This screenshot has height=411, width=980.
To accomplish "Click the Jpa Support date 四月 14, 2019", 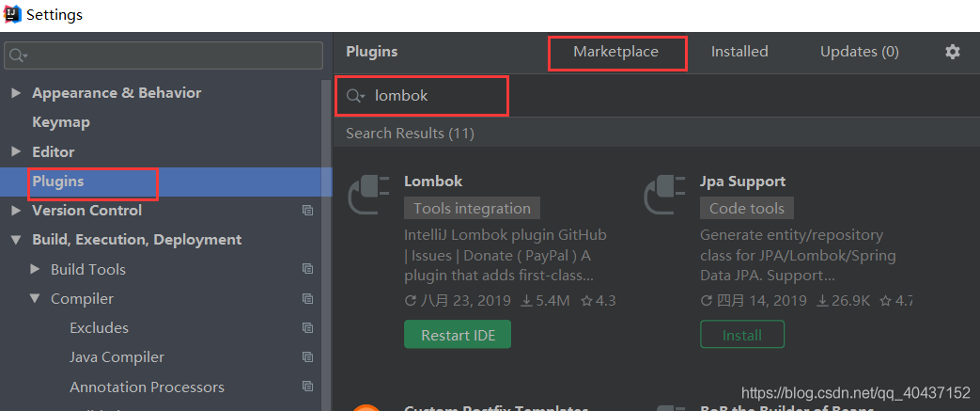I will pos(754,301).
